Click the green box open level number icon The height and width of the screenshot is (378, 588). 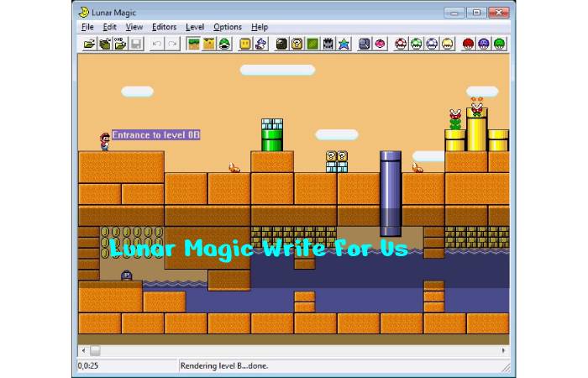105,44
